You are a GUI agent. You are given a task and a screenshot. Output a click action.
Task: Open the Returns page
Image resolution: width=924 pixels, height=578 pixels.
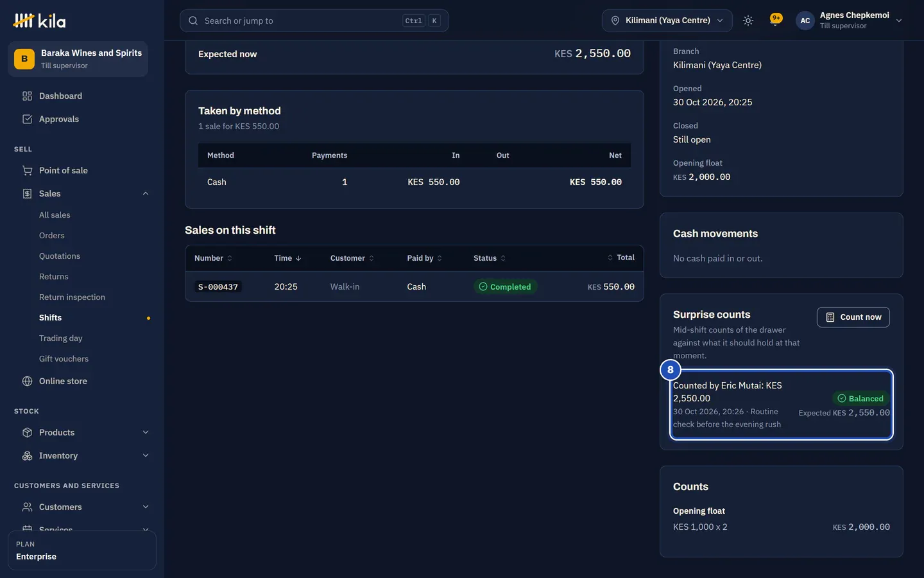point(54,277)
